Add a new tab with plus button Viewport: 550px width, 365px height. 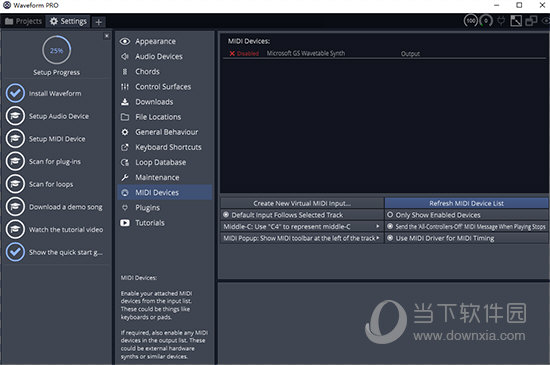[99, 22]
